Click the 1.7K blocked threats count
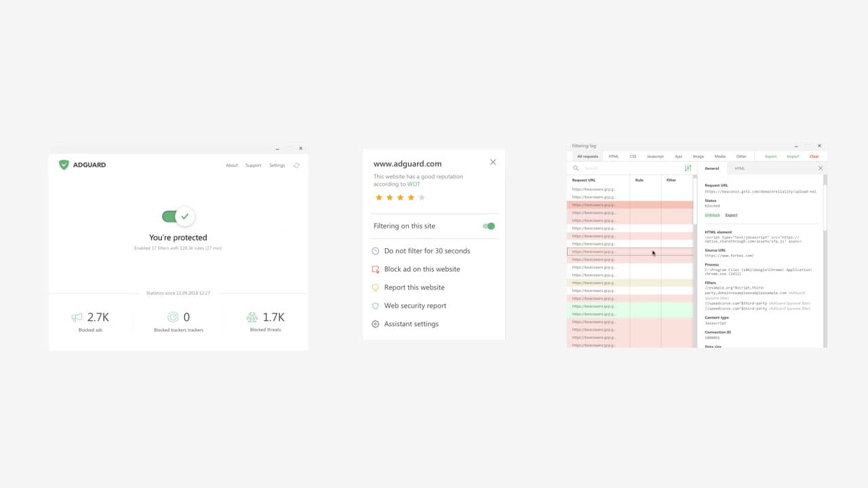Image resolution: width=868 pixels, height=488 pixels. point(274,317)
